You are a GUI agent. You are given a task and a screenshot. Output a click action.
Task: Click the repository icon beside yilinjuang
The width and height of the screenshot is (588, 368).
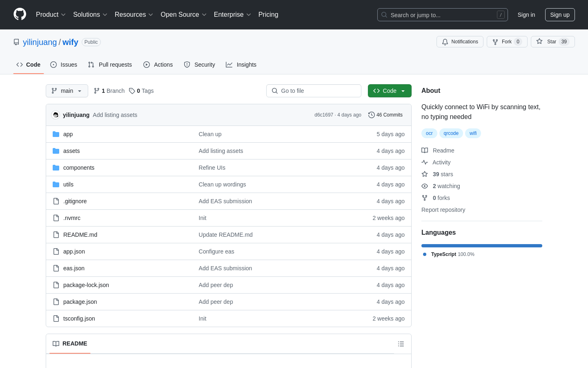[x=16, y=42]
